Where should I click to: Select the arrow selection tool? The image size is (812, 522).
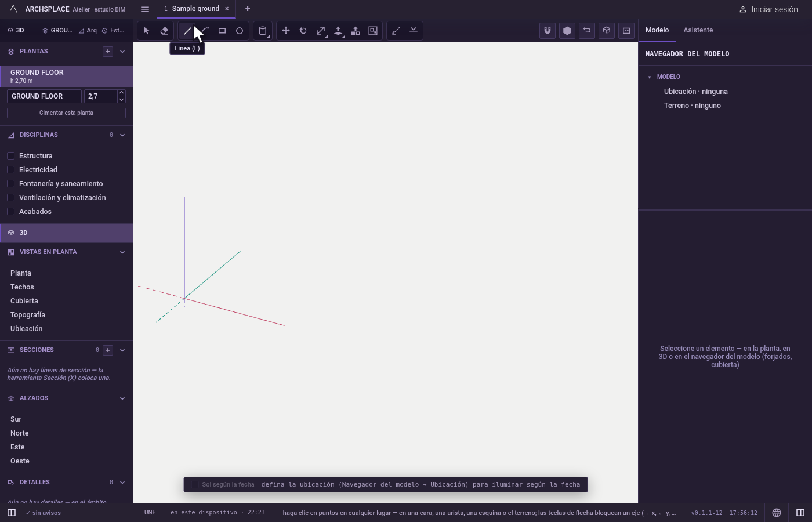tap(147, 31)
